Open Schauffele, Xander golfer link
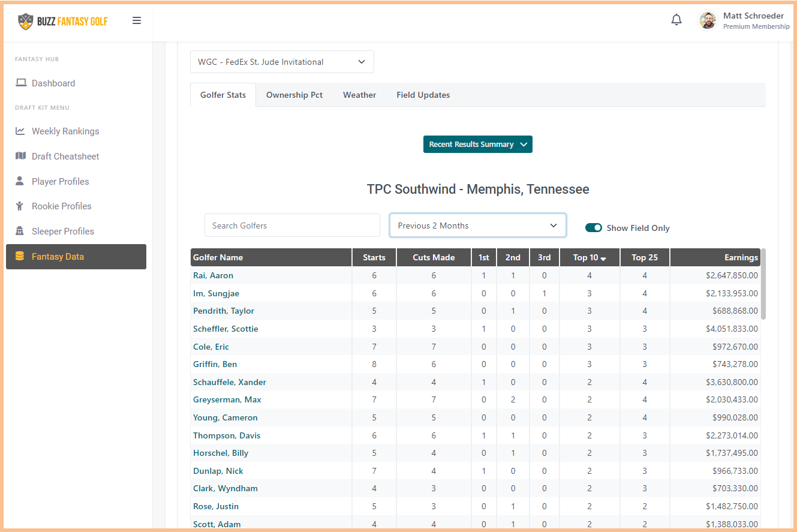 click(x=230, y=382)
